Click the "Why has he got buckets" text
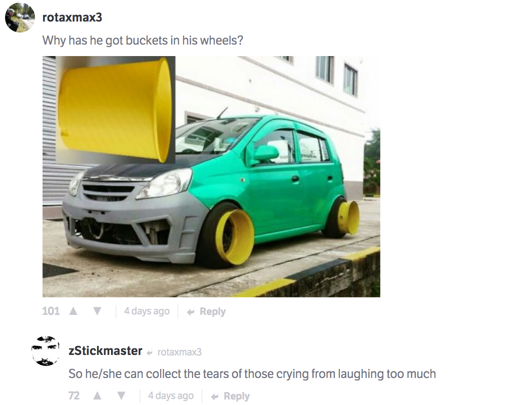Screen dimensions: 532x405 [x=143, y=40]
